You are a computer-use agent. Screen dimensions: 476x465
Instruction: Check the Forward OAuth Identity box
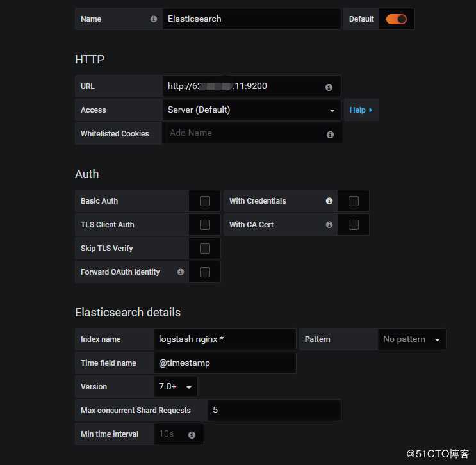click(x=205, y=272)
